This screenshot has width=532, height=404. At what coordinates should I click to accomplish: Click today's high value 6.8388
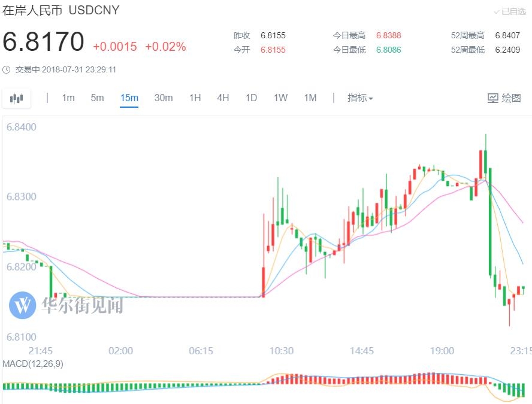[388, 35]
